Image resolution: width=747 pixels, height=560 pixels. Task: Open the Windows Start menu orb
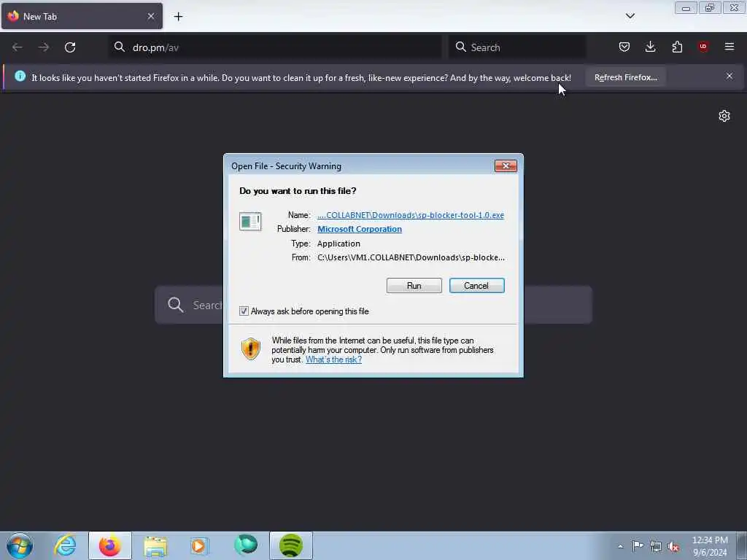click(20, 545)
